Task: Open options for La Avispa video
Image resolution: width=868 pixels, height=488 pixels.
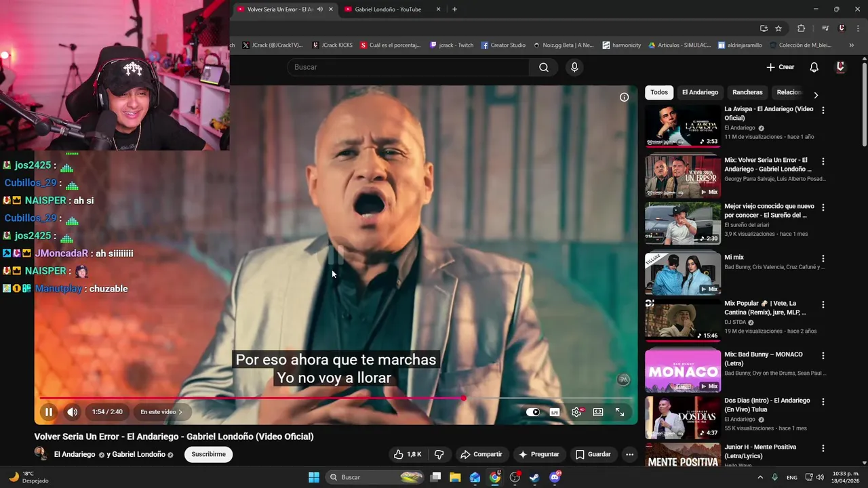Action: (823, 110)
